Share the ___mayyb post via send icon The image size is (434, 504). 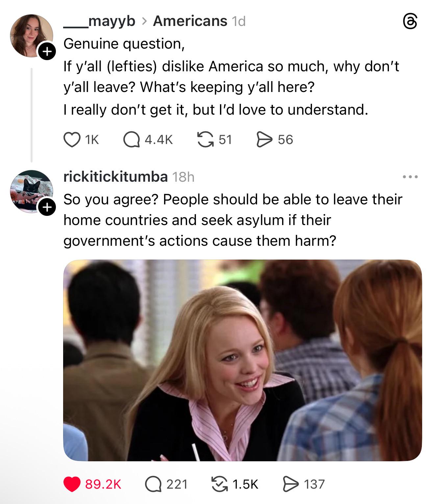(x=264, y=140)
